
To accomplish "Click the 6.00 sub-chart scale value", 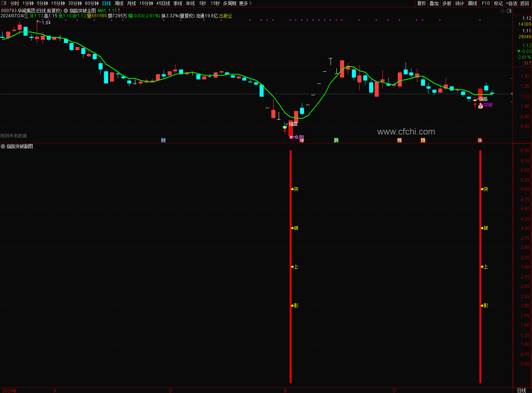I will pyautogui.click(x=525, y=151).
